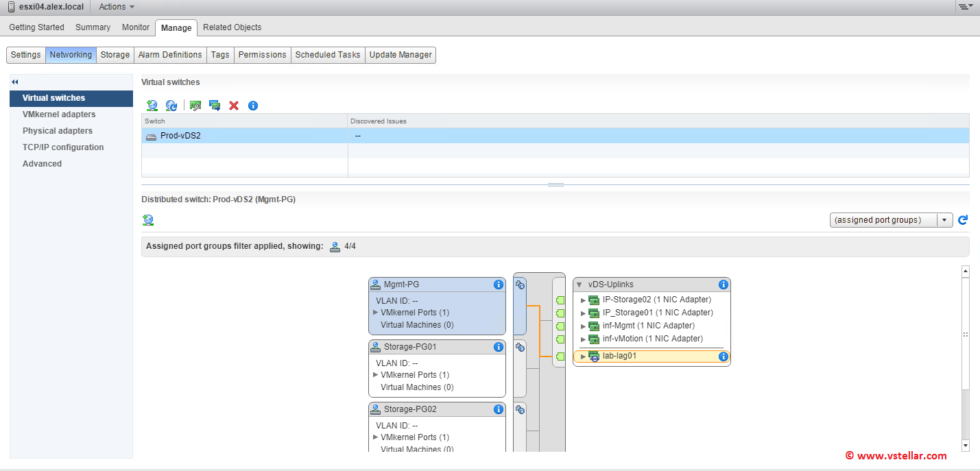This screenshot has width=980, height=471.
Task: Click the info icon on Mgmt-PG
Action: (499, 285)
